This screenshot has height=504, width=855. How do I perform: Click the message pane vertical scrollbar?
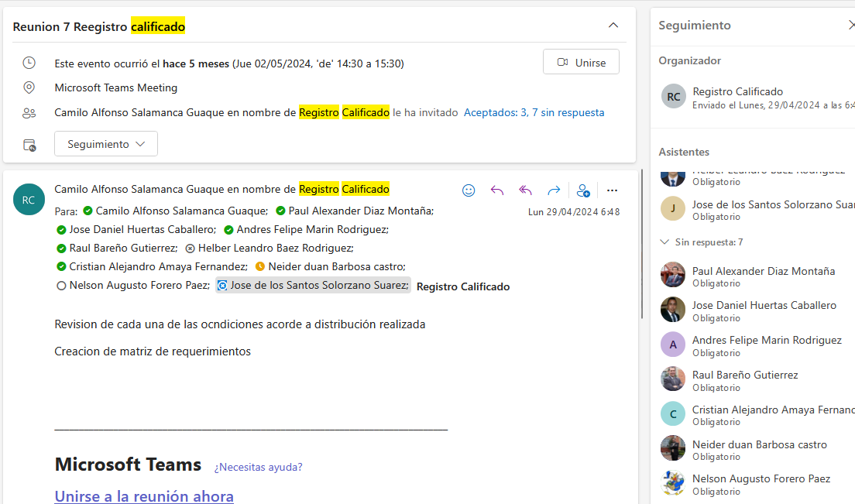pos(641,248)
